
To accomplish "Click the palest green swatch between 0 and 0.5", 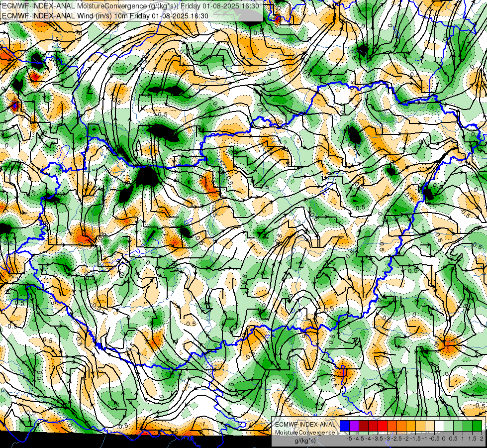I will 449,426.
